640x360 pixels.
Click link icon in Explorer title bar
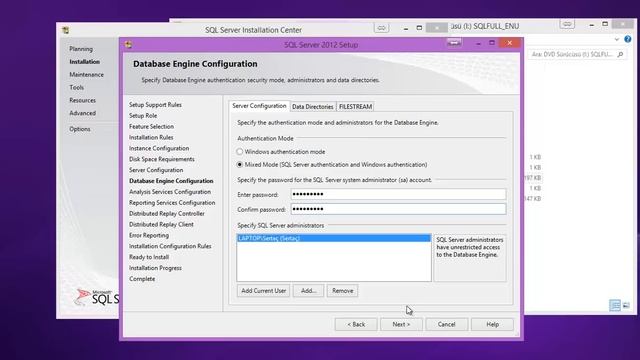(567, 24)
